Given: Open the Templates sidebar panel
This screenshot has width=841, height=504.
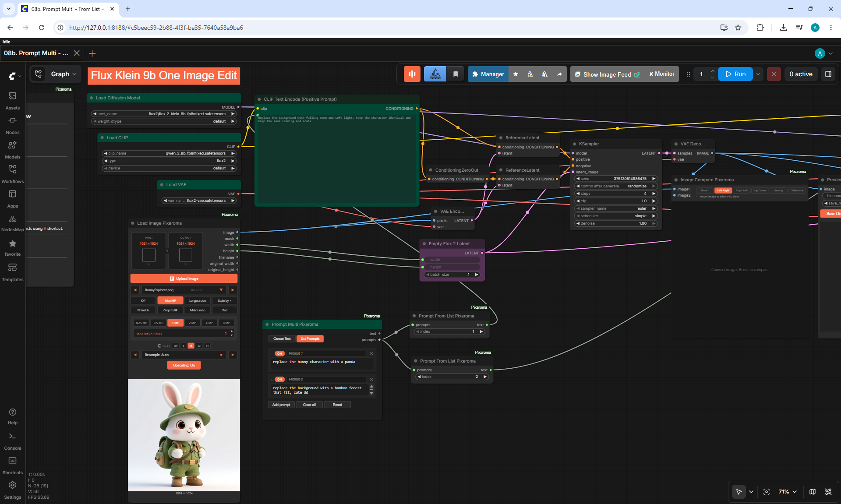Looking at the screenshot, I should [x=13, y=272].
